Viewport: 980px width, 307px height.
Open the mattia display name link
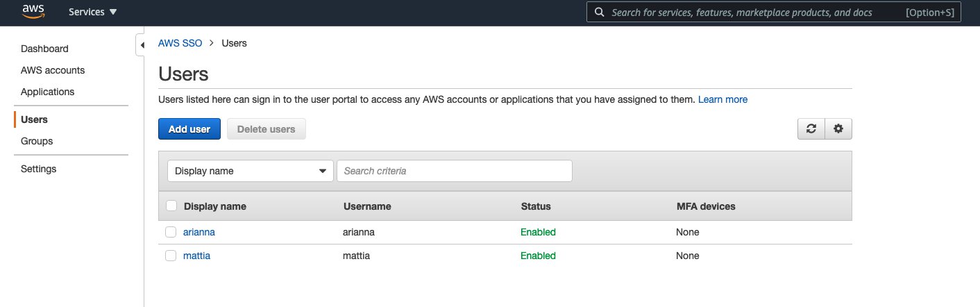[196, 256]
